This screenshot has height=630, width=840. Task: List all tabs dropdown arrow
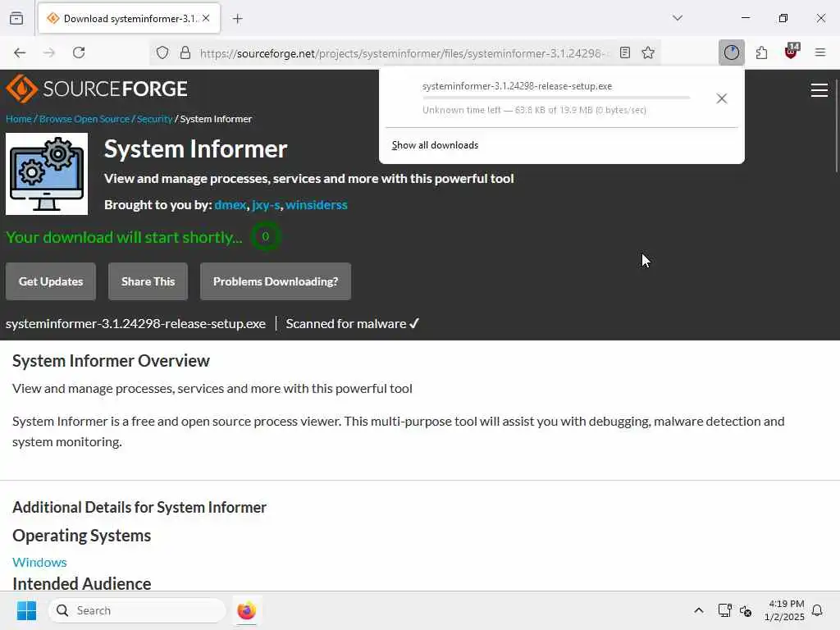(x=678, y=18)
